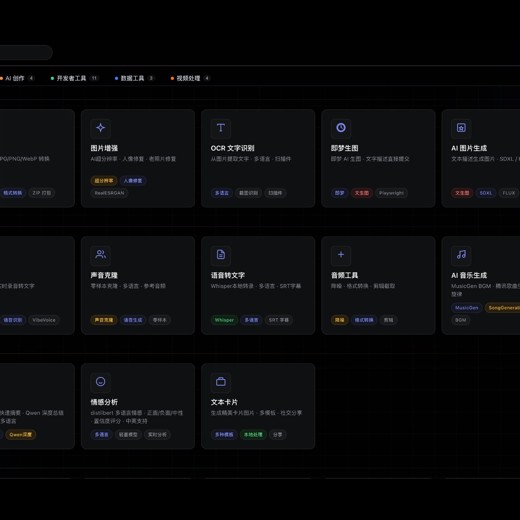The image size is (520, 520).
Task: Open the AI 图片生成 tool title
Action: coord(469,148)
